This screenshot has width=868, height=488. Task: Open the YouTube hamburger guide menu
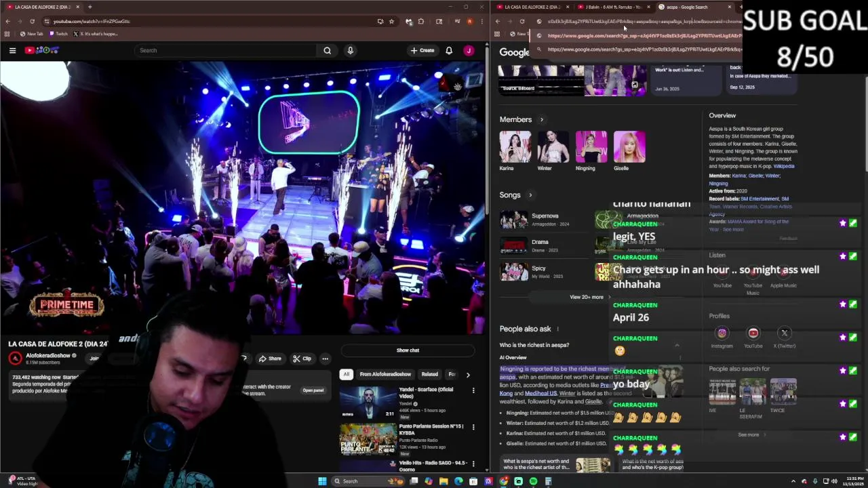(12, 50)
